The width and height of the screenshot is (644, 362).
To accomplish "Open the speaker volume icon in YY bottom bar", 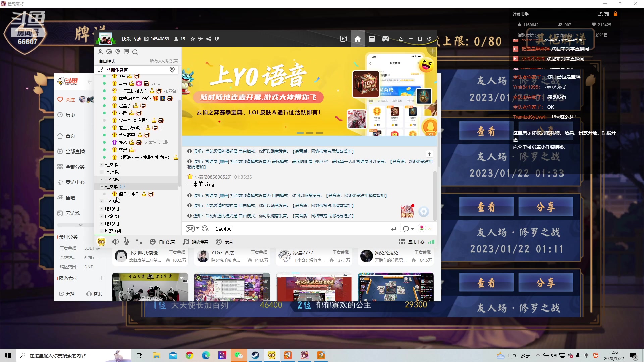I will click(115, 242).
